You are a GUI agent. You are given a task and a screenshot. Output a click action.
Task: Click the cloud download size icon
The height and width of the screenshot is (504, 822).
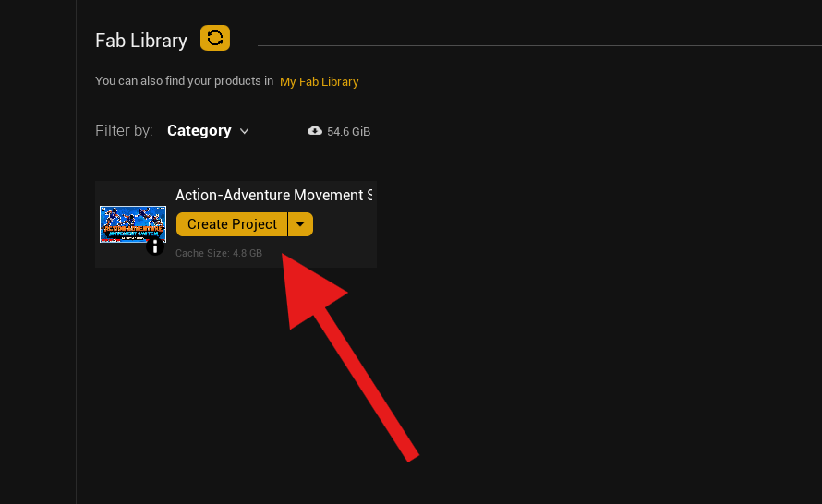coord(315,131)
